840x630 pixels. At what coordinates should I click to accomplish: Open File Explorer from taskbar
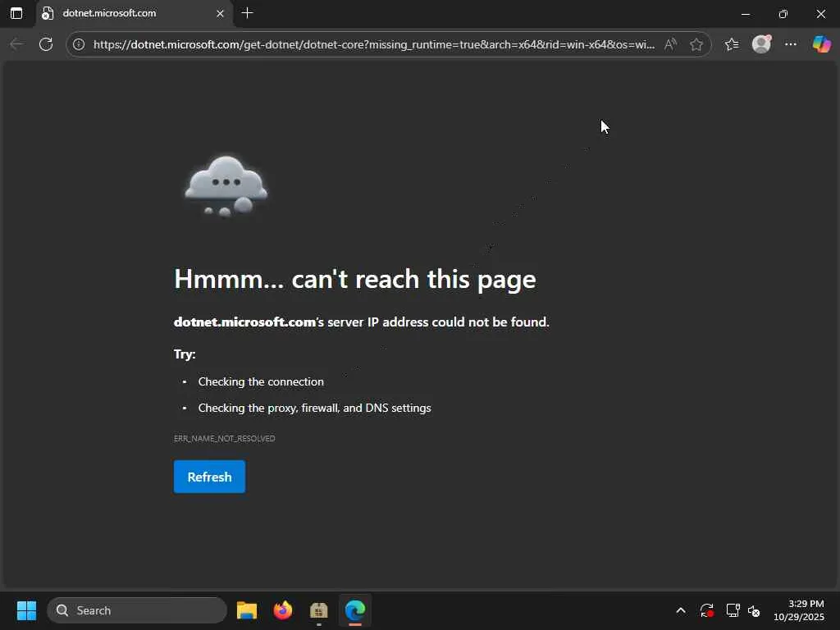click(247, 610)
